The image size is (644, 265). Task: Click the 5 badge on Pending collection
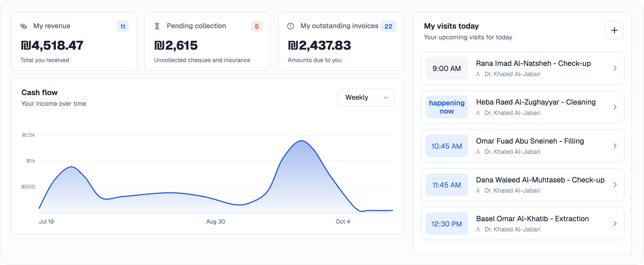[257, 27]
